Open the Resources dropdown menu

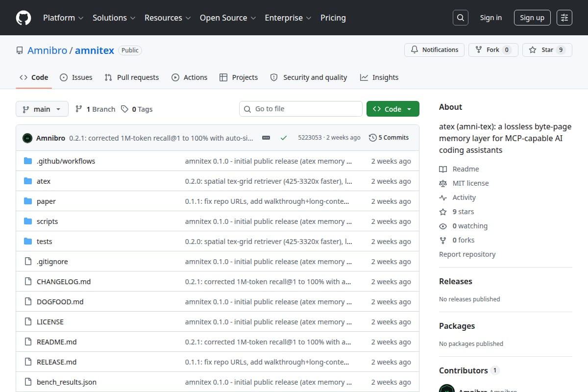click(x=167, y=18)
